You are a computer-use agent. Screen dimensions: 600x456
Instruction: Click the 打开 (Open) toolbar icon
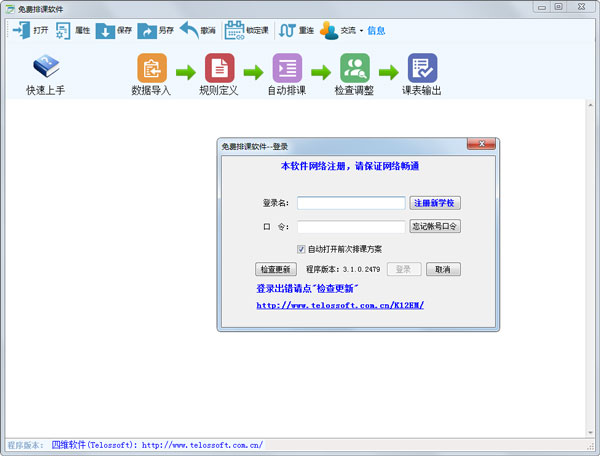(21, 30)
